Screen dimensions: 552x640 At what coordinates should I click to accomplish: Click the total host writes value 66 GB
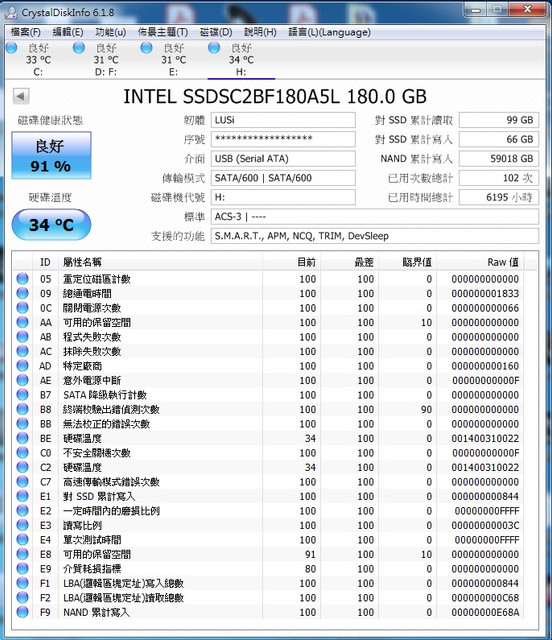(x=499, y=139)
